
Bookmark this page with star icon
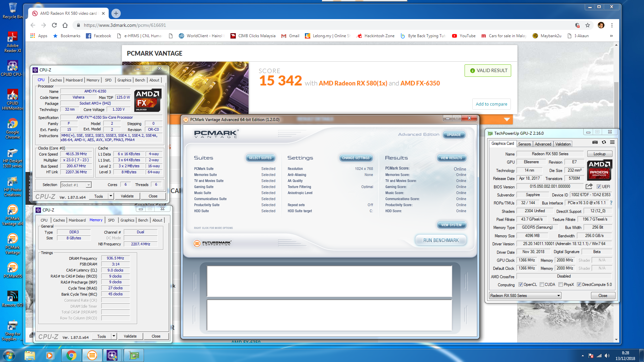(588, 25)
